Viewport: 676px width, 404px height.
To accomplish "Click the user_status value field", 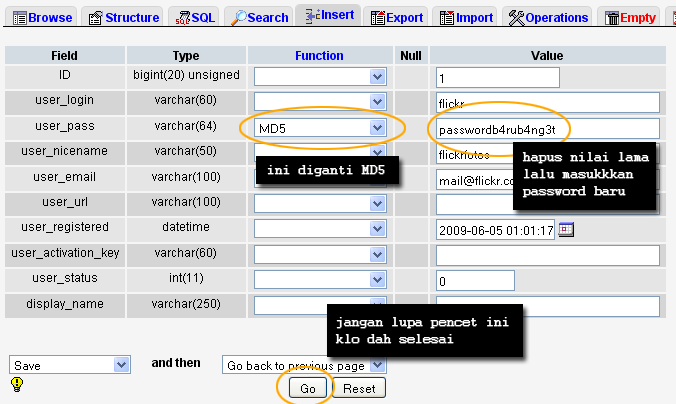I will point(475,280).
